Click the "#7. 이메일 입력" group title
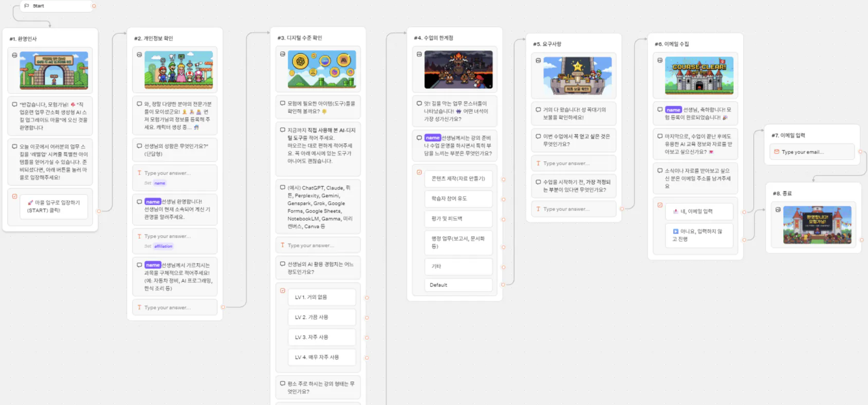The image size is (868, 405). [788, 136]
